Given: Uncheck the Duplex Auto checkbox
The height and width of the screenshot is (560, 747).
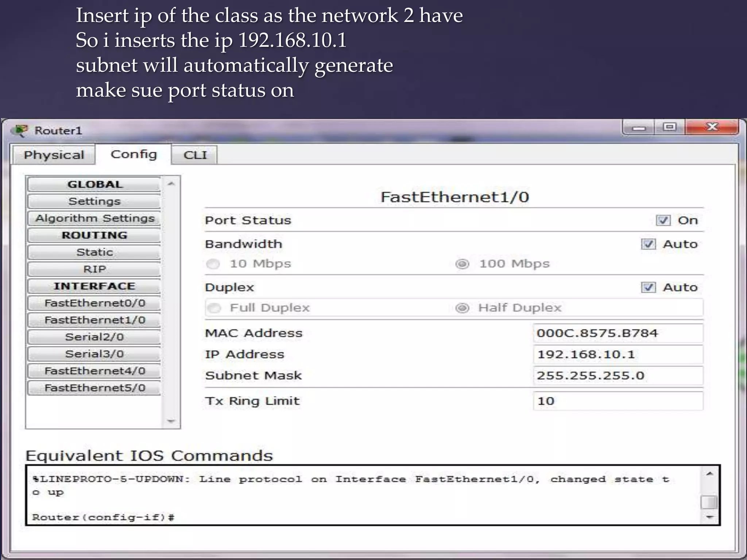Looking at the screenshot, I should (x=648, y=287).
